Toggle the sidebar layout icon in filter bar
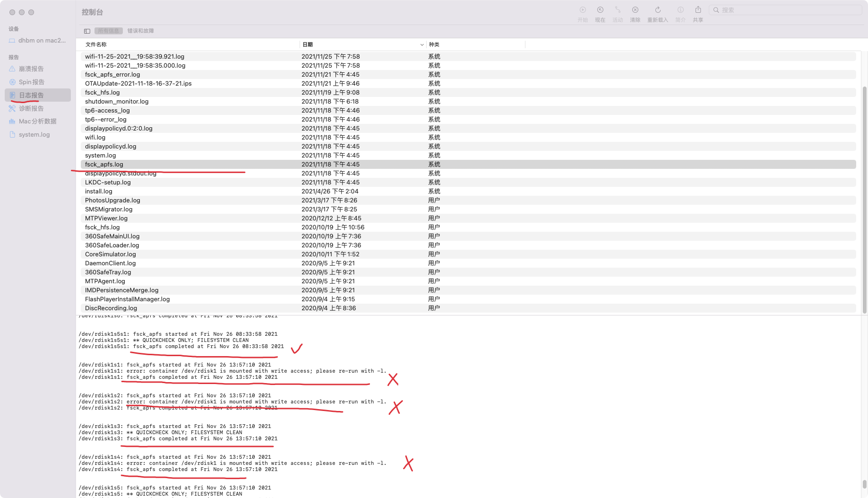868x498 pixels. point(87,31)
